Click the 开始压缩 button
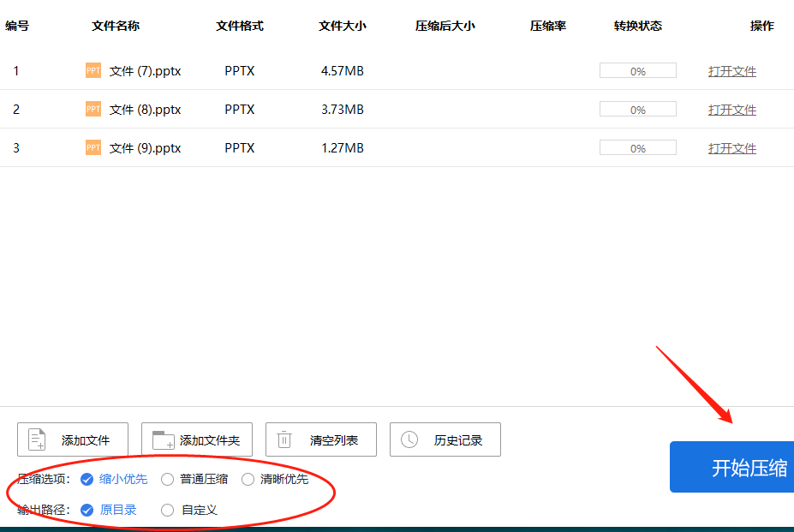The image size is (794, 532). point(731,467)
